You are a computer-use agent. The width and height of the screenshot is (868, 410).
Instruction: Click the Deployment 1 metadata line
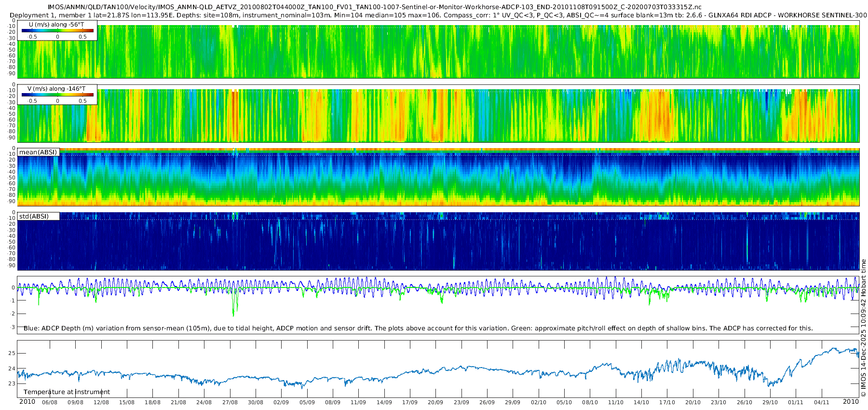(434, 15)
